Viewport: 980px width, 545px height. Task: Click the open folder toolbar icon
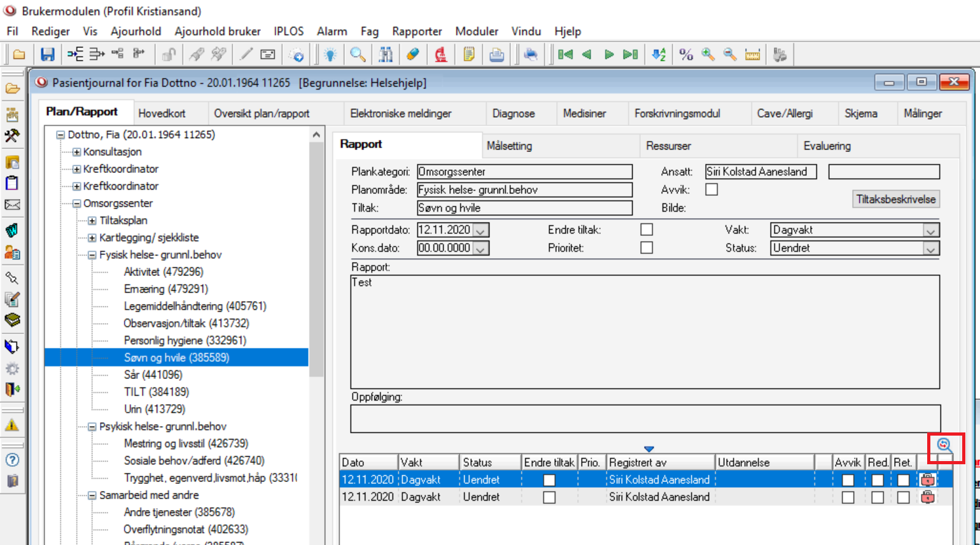pyautogui.click(x=19, y=55)
